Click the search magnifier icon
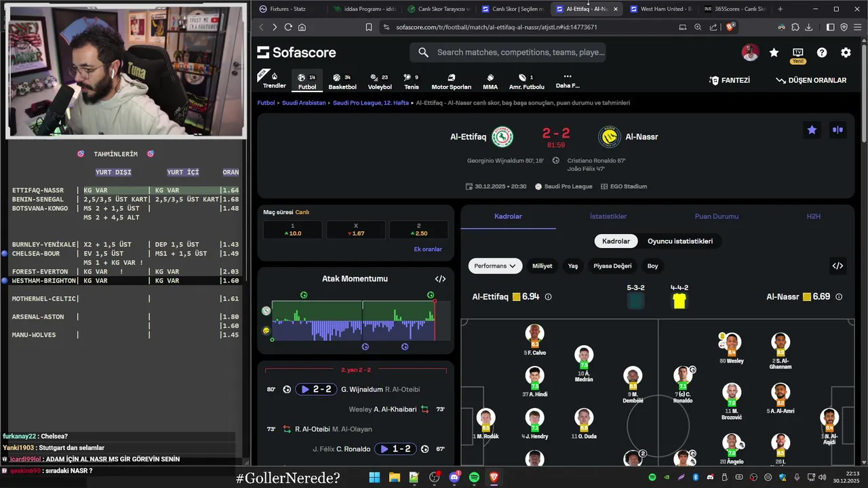868x488 pixels. (423, 52)
